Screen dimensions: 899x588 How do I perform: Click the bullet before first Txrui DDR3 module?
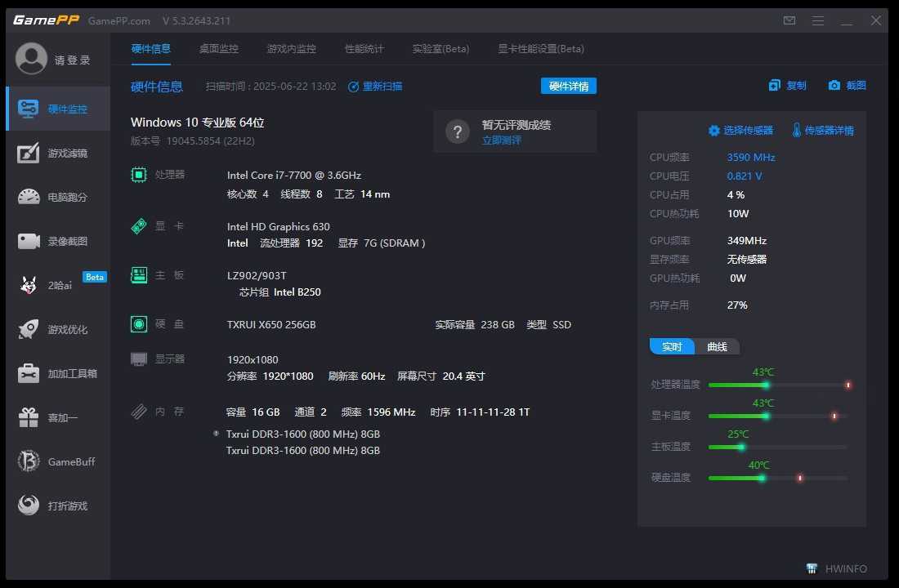click(216, 434)
